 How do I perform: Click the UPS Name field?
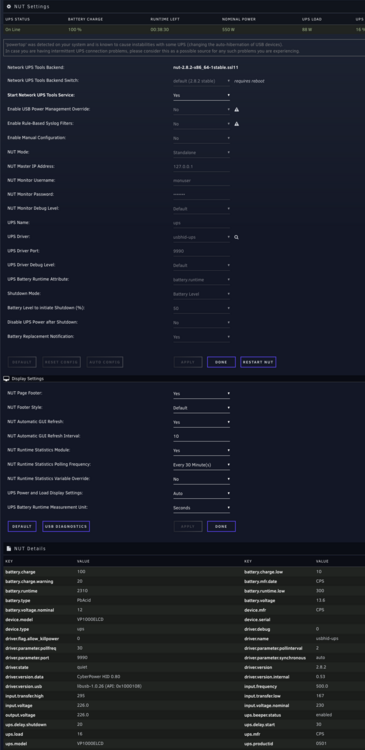[x=201, y=223]
